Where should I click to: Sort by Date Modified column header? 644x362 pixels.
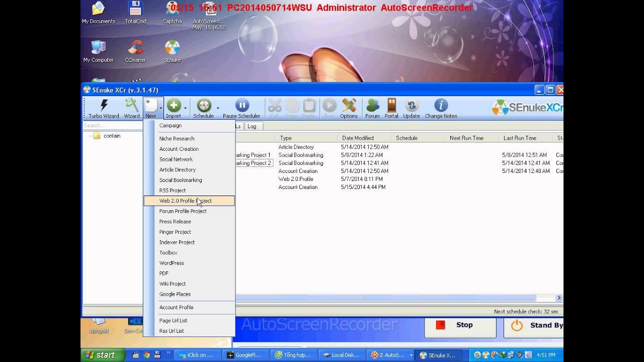[364, 138]
